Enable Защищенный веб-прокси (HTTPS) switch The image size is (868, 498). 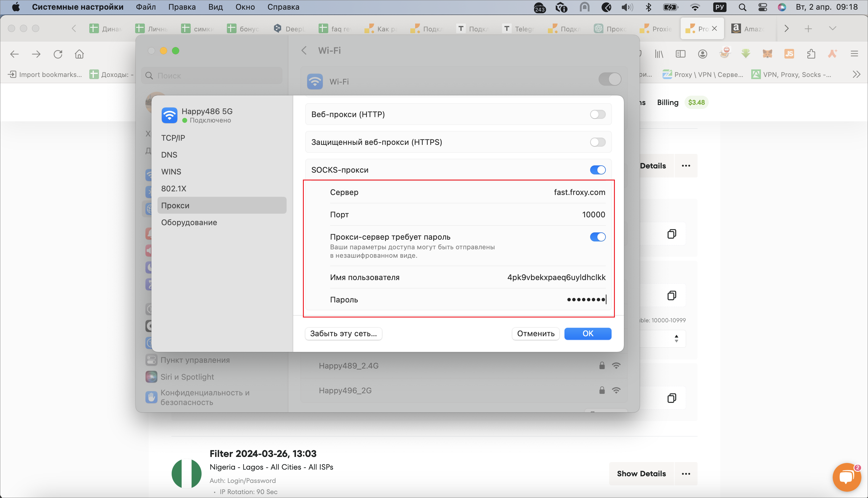(x=597, y=142)
